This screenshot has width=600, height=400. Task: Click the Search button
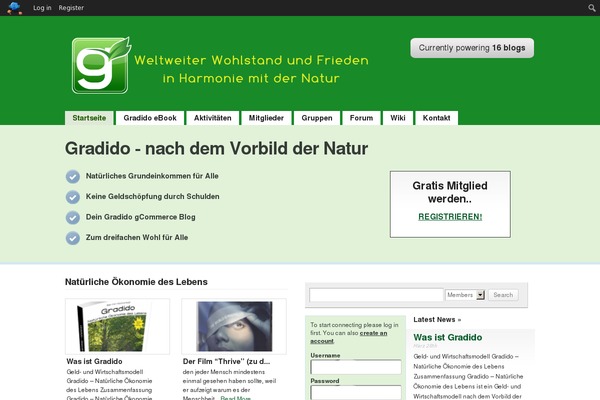click(503, 295)
